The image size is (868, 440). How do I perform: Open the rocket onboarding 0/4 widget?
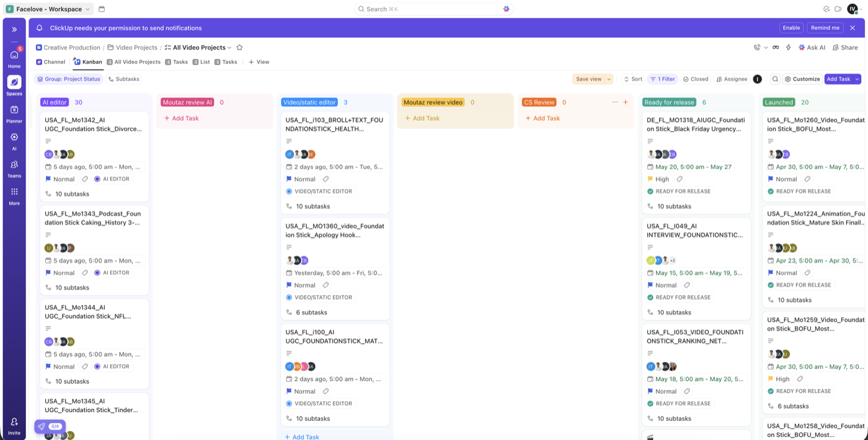tap(50, 426)
